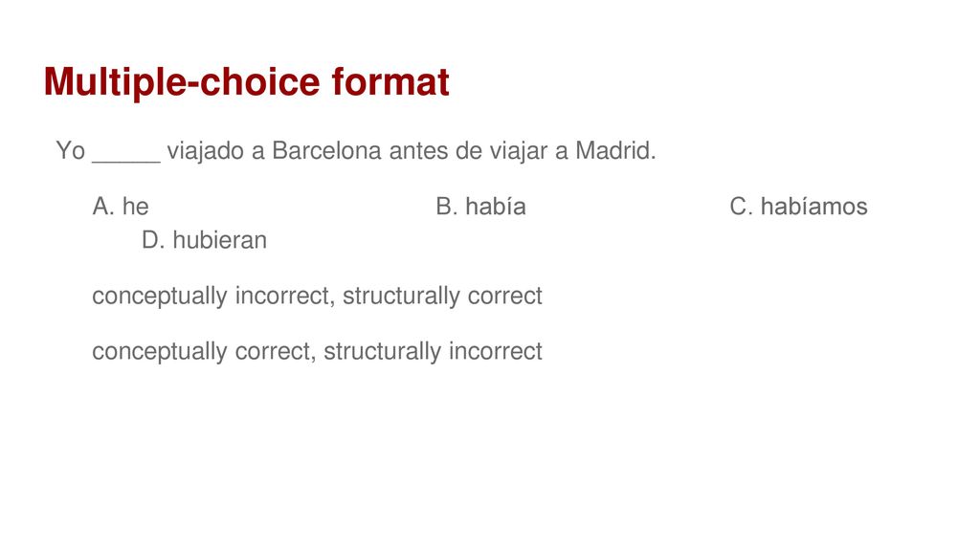Click the "A." option letter label
The width and height of the screenshot is (980, 551).
103,207
